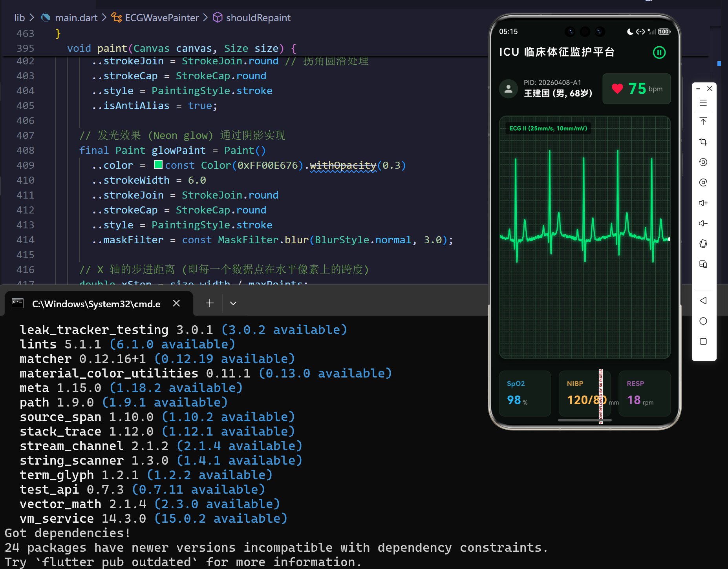
Task: Click the crop screenshot icon in sidebar
Action: (x=703, y=142)
